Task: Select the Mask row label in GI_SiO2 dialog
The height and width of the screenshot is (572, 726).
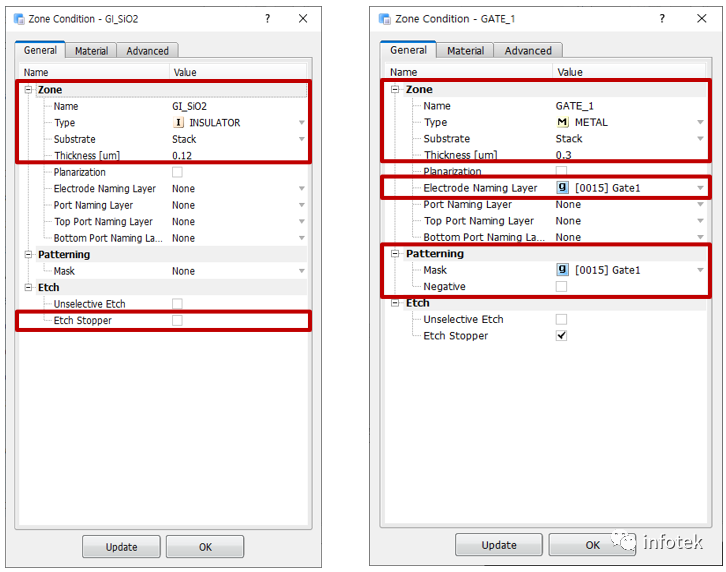Action: coord(64,271)
